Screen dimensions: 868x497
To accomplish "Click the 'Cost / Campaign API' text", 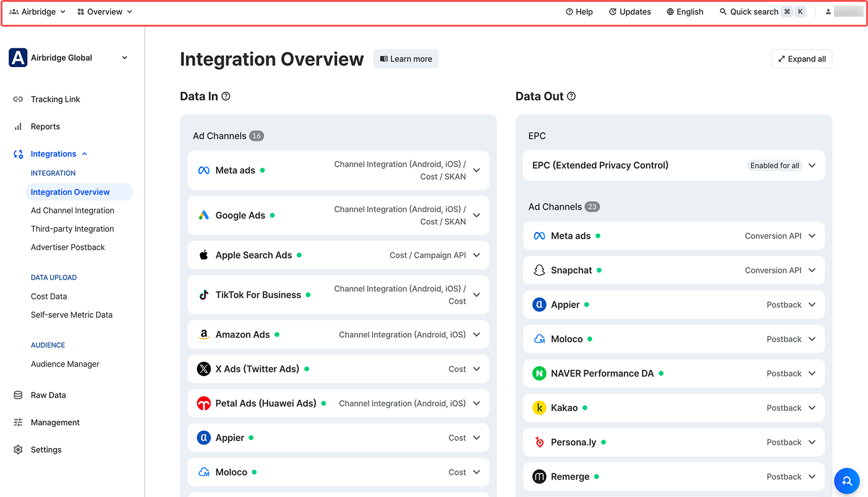I will coord(427,255).
